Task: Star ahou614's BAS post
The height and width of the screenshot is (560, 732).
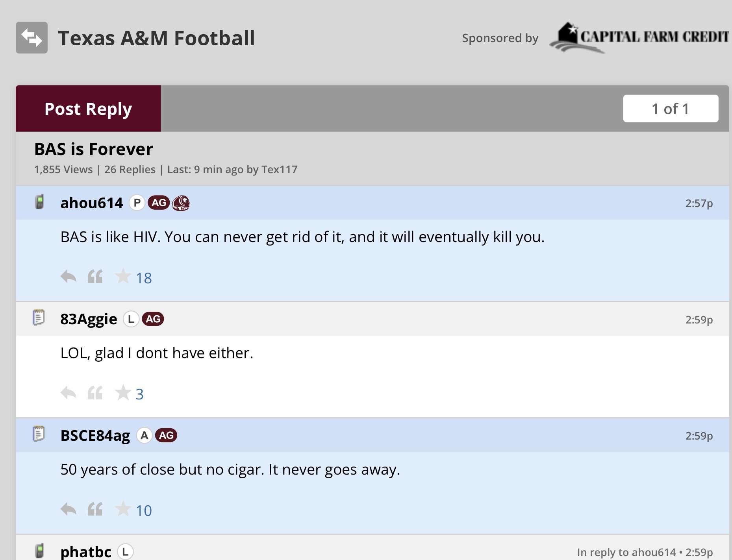Action: coord(123,276)
